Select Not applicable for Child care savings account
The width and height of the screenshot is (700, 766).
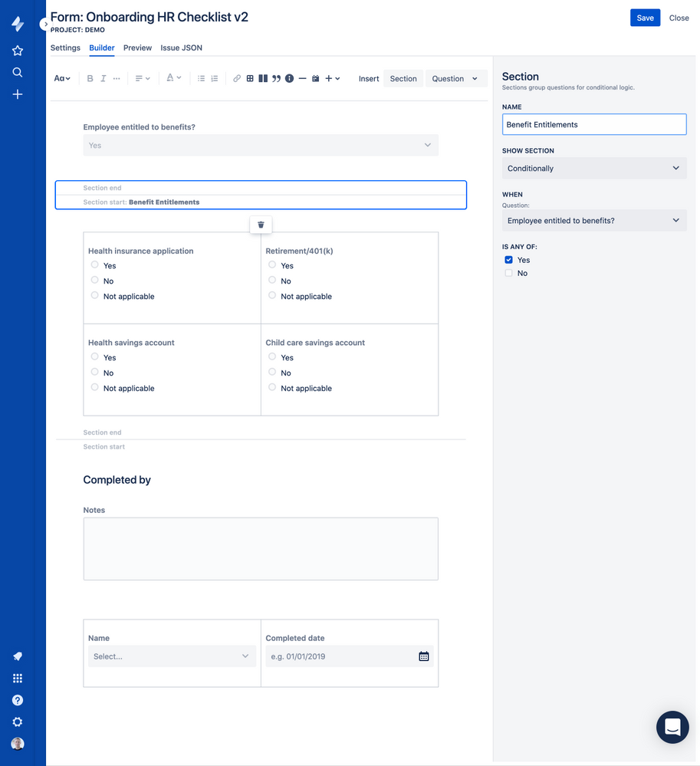click(x=272, y=387)
